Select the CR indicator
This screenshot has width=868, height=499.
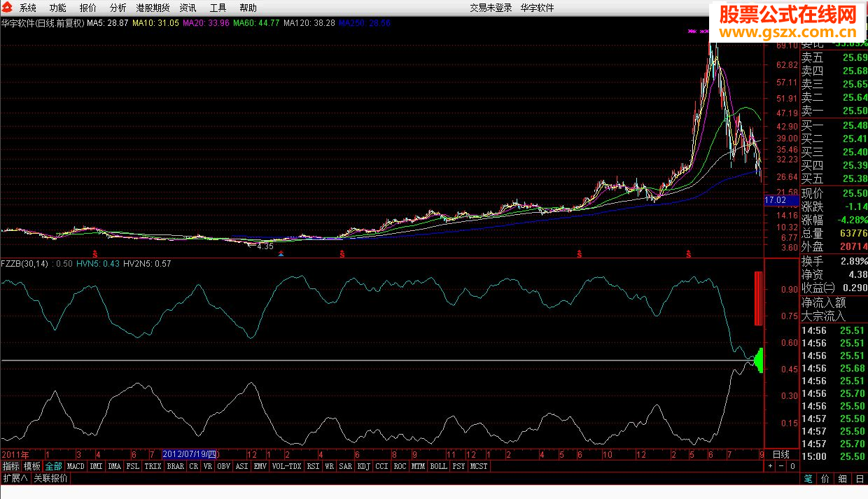(194, 466)
